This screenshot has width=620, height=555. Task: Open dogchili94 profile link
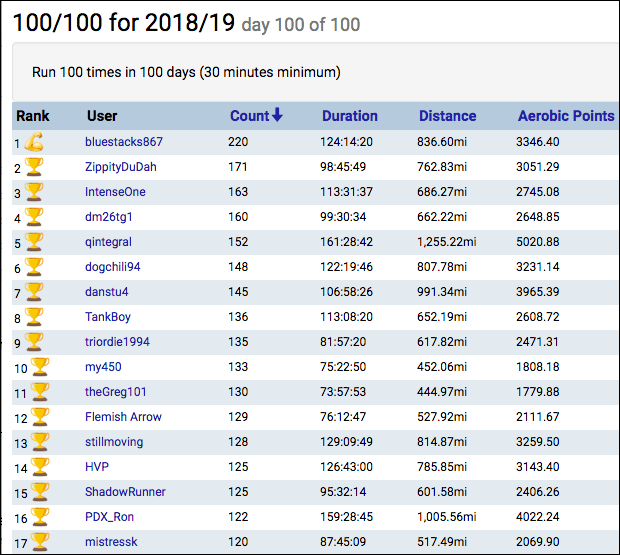point(113,267)
